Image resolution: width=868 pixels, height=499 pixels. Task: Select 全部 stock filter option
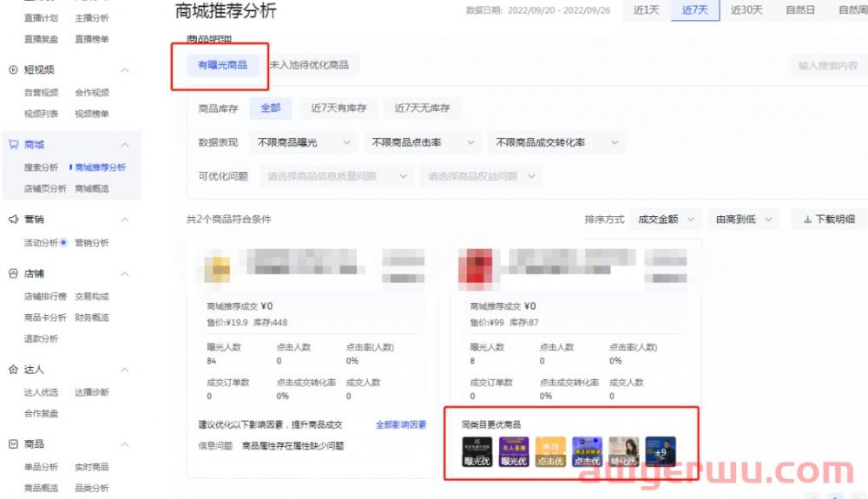point(270,108)
